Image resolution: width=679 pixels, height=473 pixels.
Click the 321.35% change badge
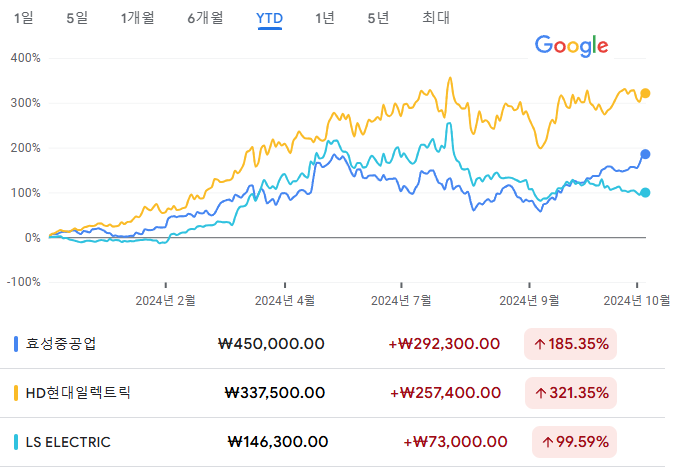571,393
